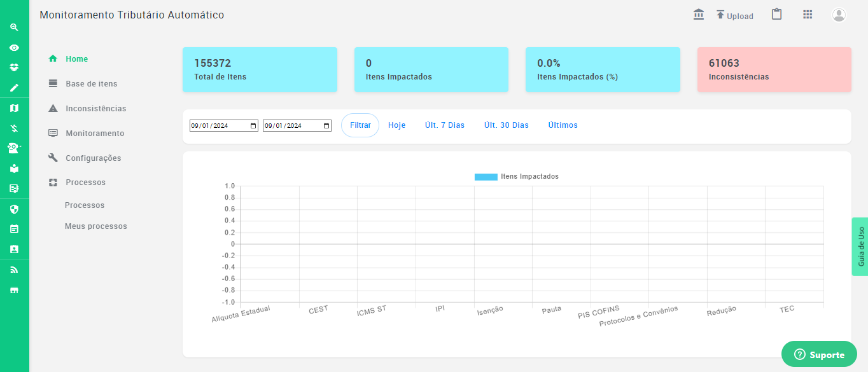Click the Redução axis label
Viewport: 868px width, 372px height.
tap(722, 310)
